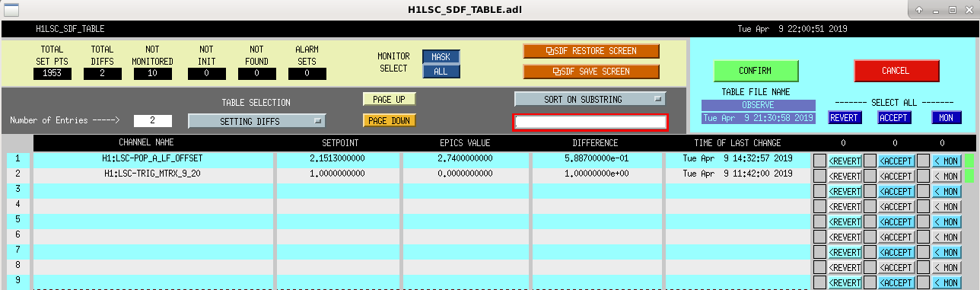The image size is (980, 290).
Task: Open the SDF SAVE SCREEN related display
Action: point(591,72)
